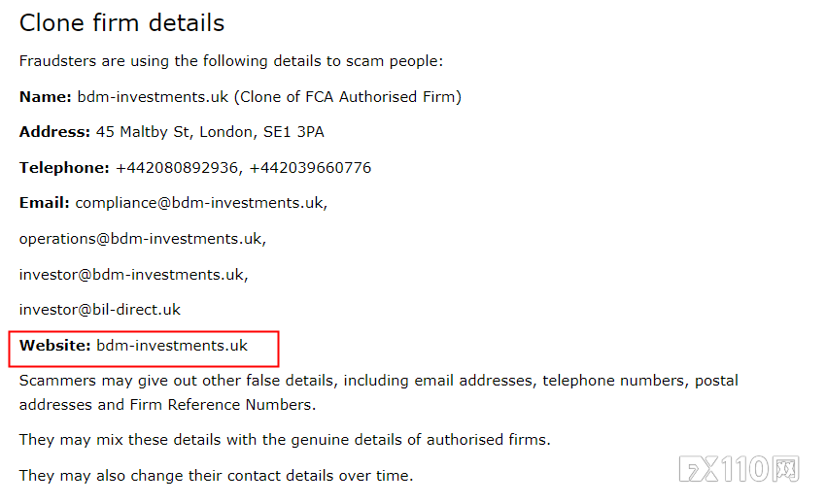Click the "Fraudsters are using the following details" sentence
This screenshot has width=826, height=504.
coord(231,61)
